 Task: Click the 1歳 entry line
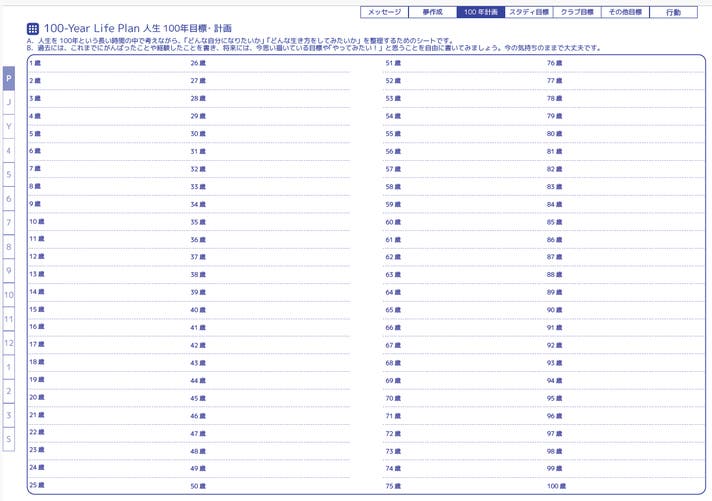coord(105,64)
